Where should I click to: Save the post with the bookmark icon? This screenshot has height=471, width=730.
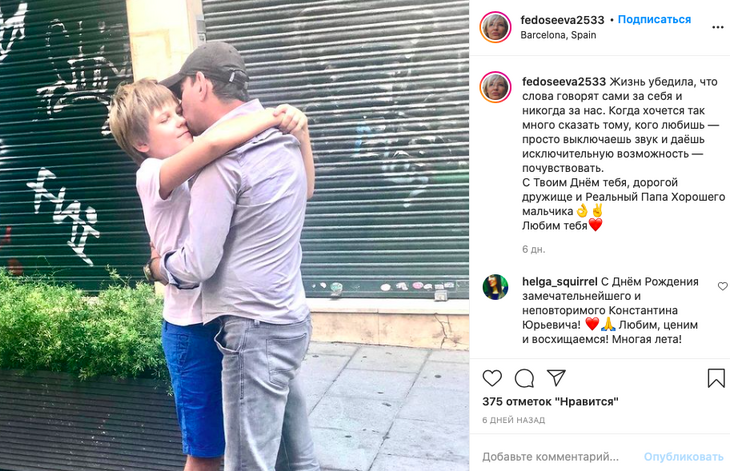716,378
